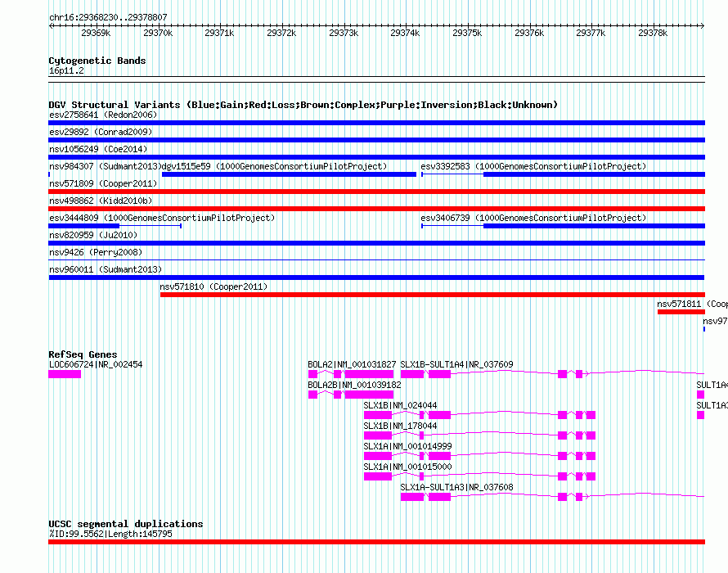Open the RefSeq Genes track title

[83, 354]
